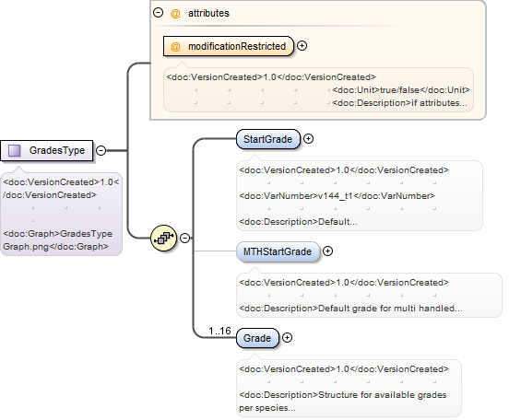The image size is (509, 420).
Task: Select the modificationRestricted attribute box
Action: (x=228, y=46)
